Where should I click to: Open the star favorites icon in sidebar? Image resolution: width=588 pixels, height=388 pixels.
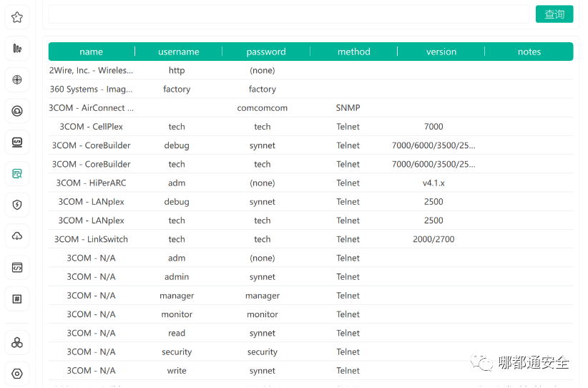point(17,17)
